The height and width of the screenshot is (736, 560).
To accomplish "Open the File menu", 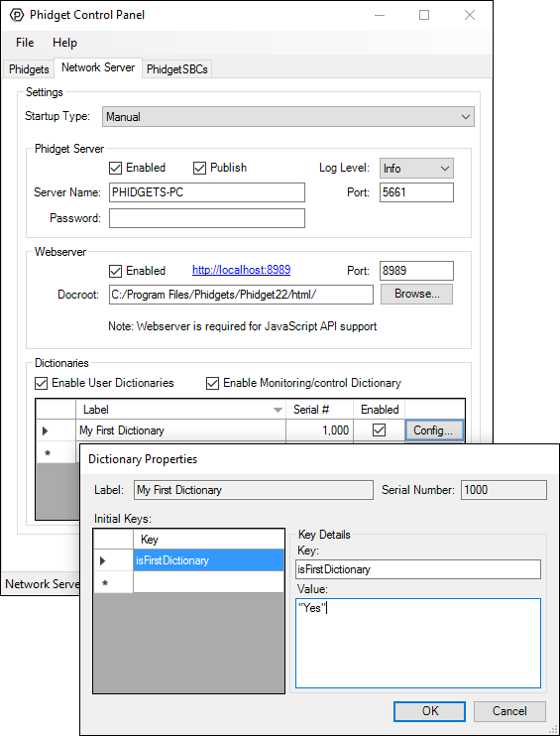I will 25,43.
